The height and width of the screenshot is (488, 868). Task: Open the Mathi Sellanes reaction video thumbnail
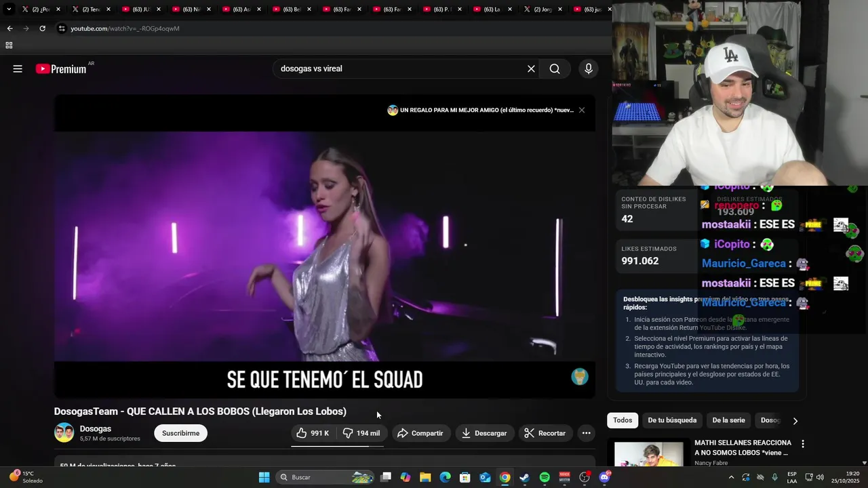(x=649, y=453)
